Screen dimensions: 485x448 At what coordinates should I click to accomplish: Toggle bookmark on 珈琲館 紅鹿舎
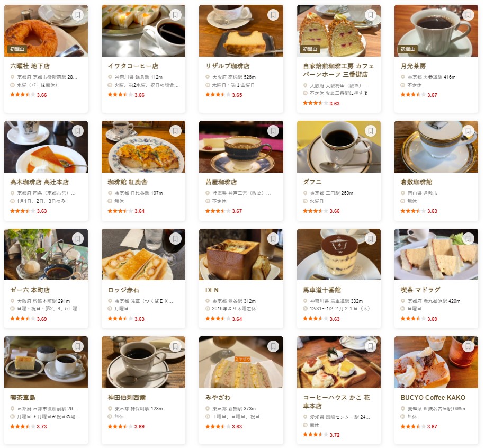pos(175,131)
